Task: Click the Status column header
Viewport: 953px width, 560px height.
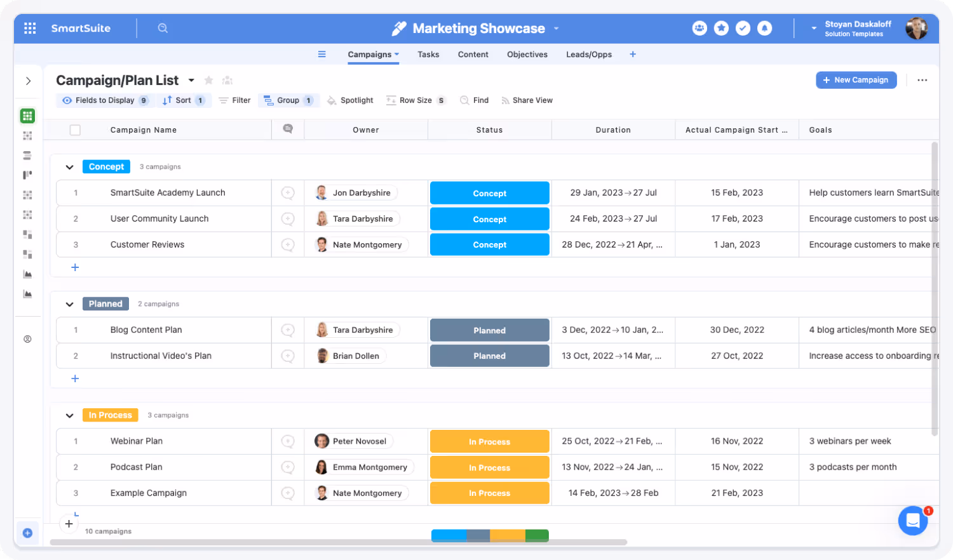Action: pos(490,130)
